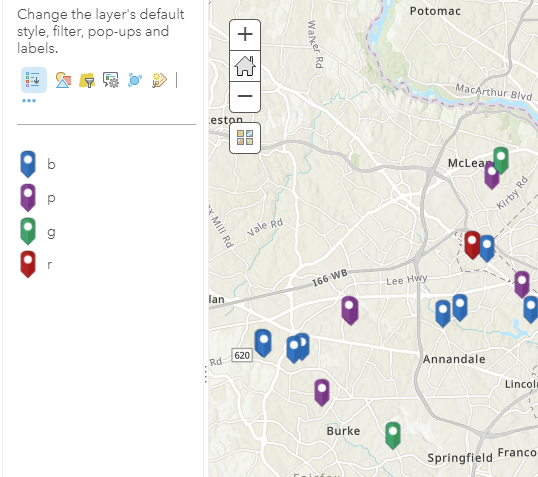
Task: Click the Vale Rd road label
Action: (x=265, y=228)
